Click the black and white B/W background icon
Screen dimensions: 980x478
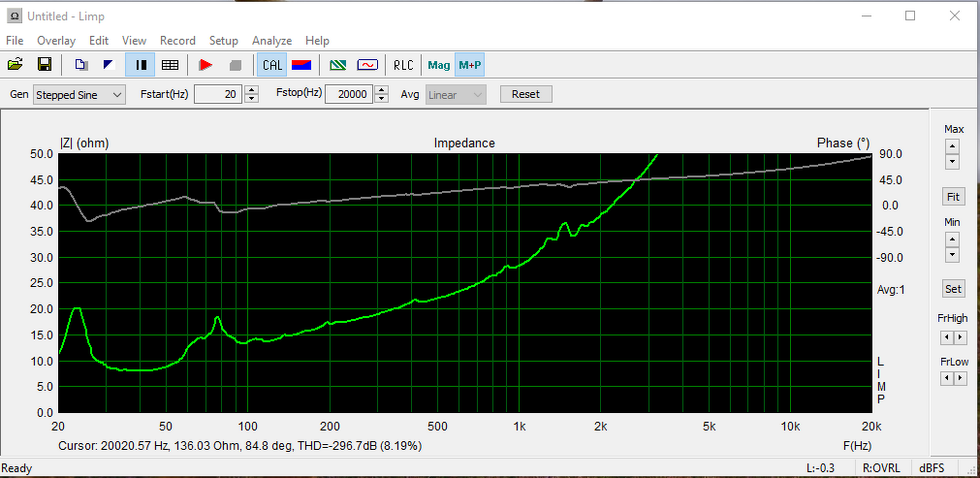[109, 64]
